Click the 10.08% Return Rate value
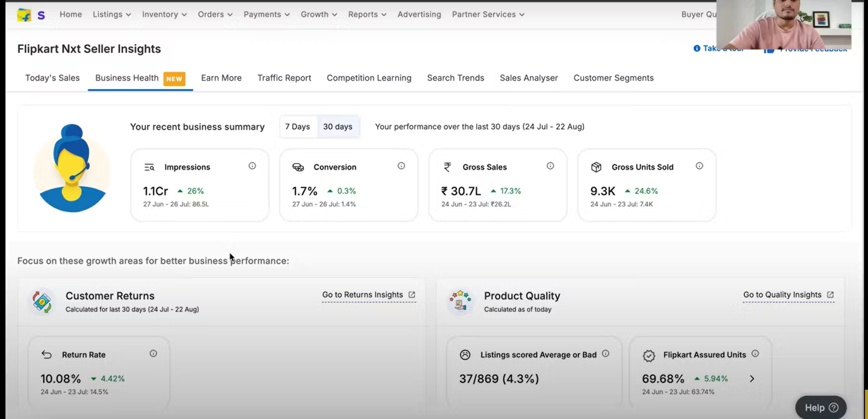Viewport: 868px width, 419px height. [x=61, y=379]
